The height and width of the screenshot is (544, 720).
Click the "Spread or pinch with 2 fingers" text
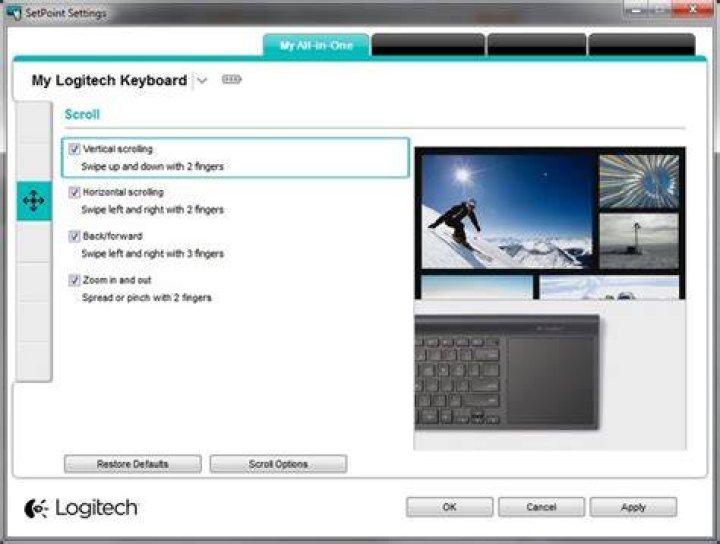point(147,297)
